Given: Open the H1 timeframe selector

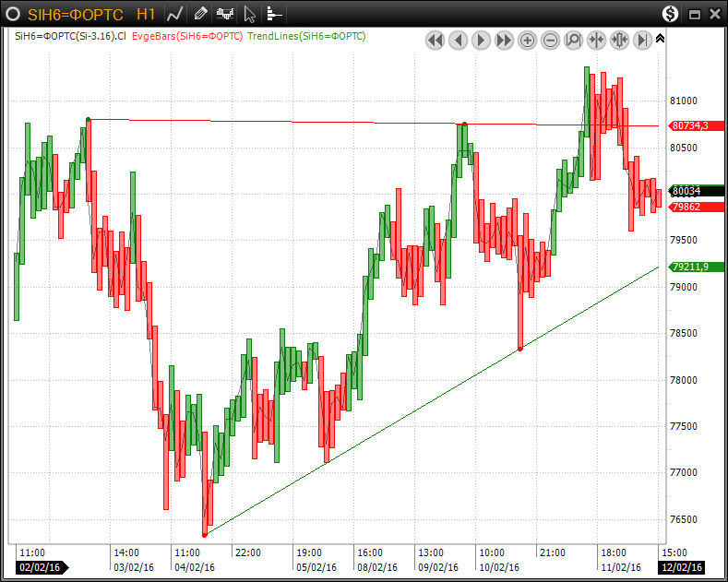Looking at the screenshot, I should [146, 14].
